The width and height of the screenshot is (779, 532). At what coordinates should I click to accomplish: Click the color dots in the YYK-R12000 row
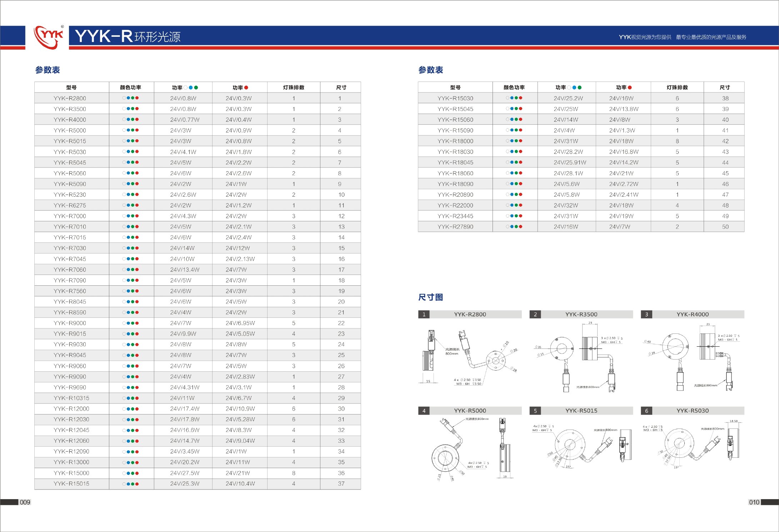[x=131, y=409]
